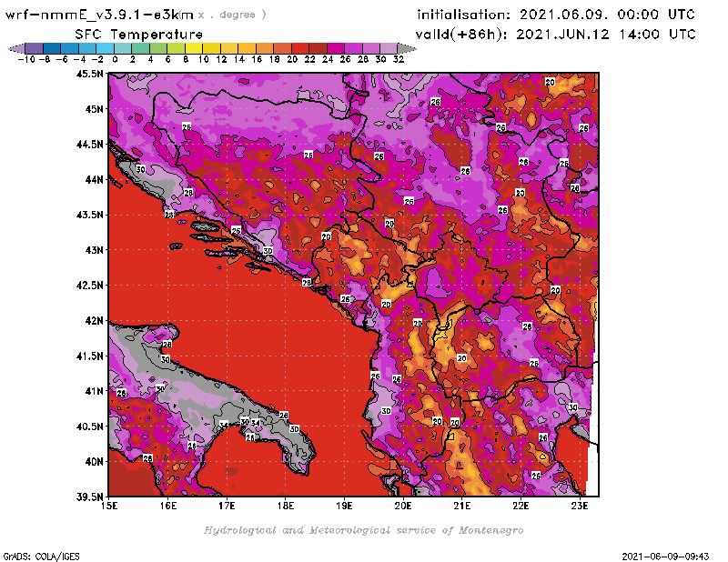Click the 23E longitude label
Viewport: 728px width, 562px height.
(580, 506)
